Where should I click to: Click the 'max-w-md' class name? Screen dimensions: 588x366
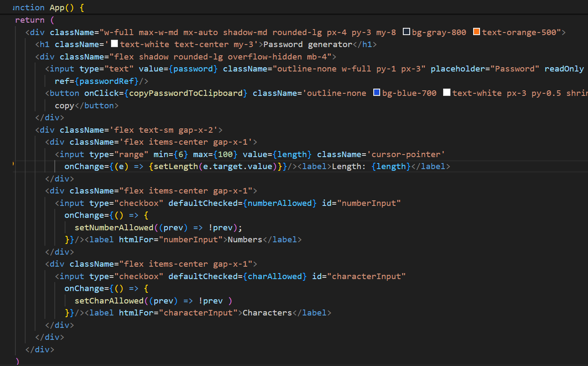tap(158, 32)
